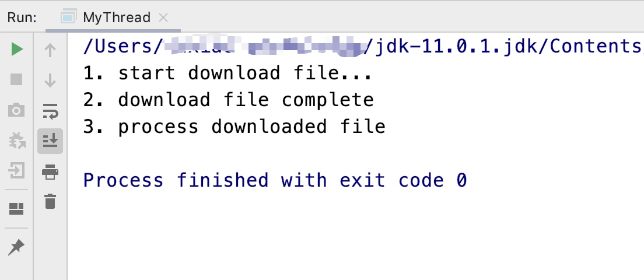644x280 pixels.
Task: Close the MyThread tab
Action: (x=163, y=17)
